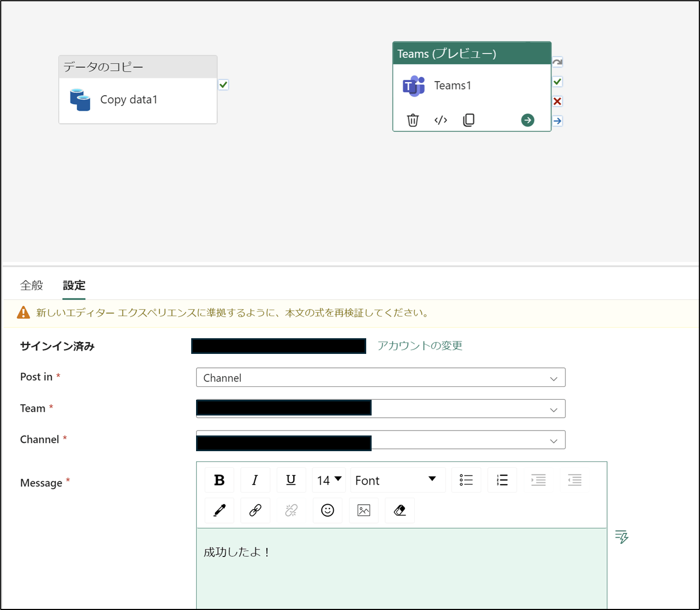Insert a hyperlink in the message
This screenshot has width=700, height=610.
tap(255, 510)
